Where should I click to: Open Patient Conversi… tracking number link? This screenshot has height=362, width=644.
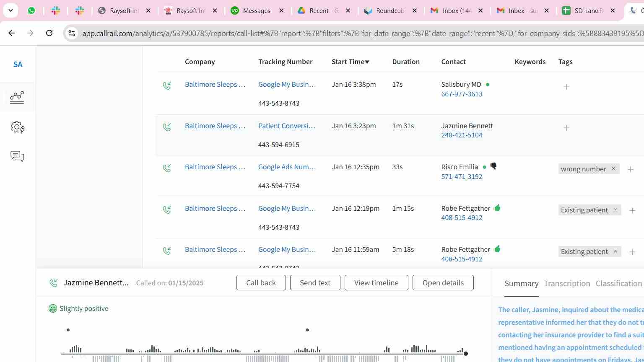(x=286, y=126)
